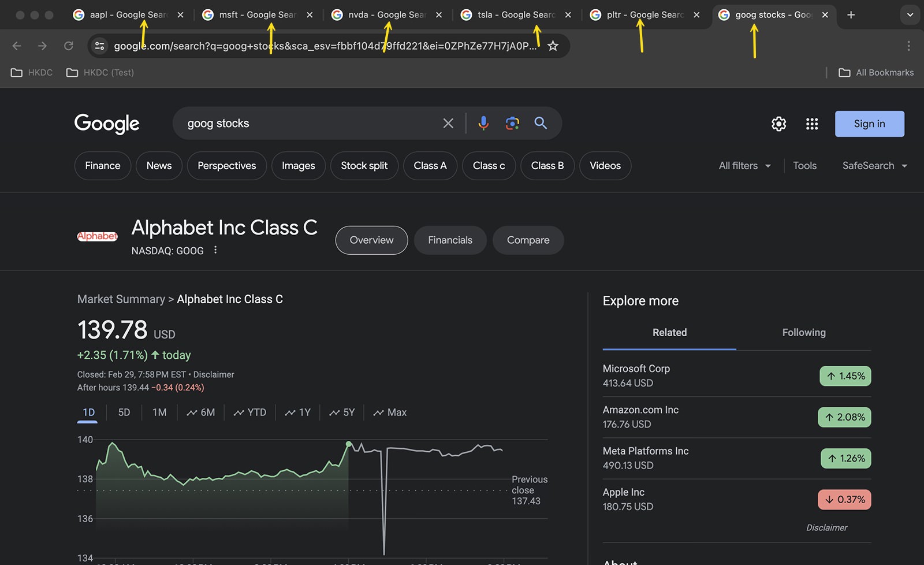Viewport: 924px width, 565px height.
Task: Click the Market Summary breadcrumb link
Action: [x=121, y=299]
